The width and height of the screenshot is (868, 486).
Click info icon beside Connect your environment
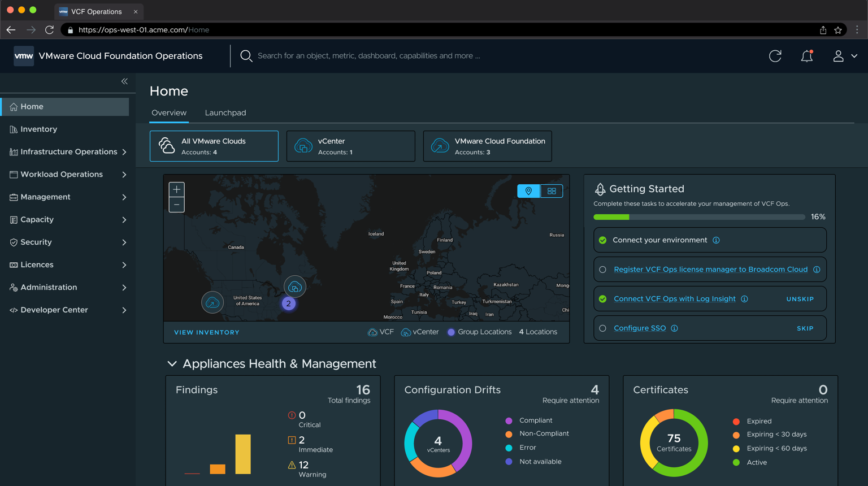pos(716,240)
